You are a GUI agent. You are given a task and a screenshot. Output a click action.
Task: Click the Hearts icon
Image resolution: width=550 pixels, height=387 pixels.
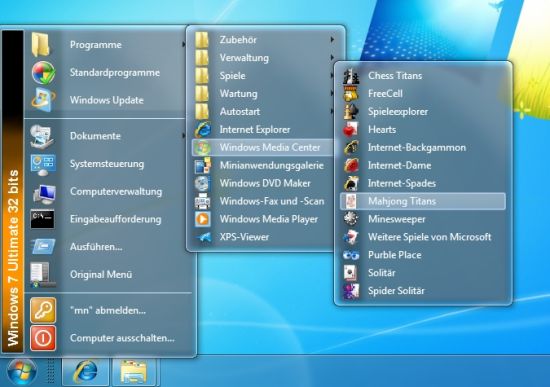[x=351, y=130]
